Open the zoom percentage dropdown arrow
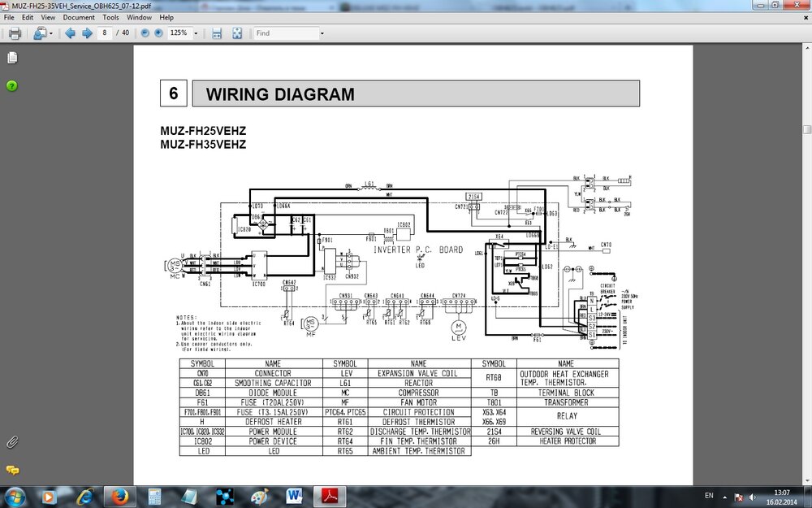The image size is (812, 508). [196, 33]
